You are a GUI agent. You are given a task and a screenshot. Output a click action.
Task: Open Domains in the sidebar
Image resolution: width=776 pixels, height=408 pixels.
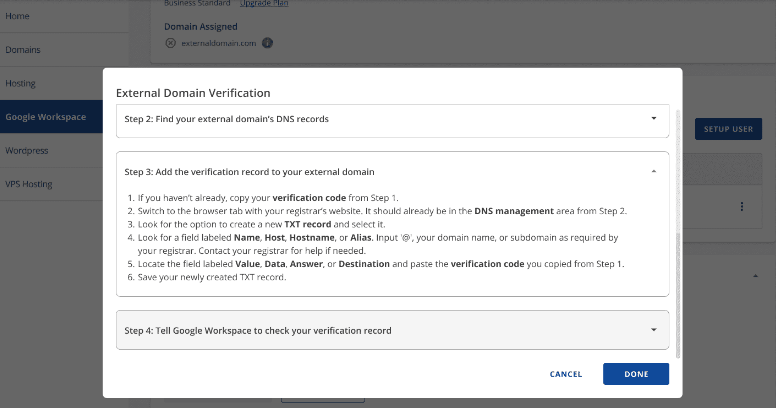coord(23,49)
